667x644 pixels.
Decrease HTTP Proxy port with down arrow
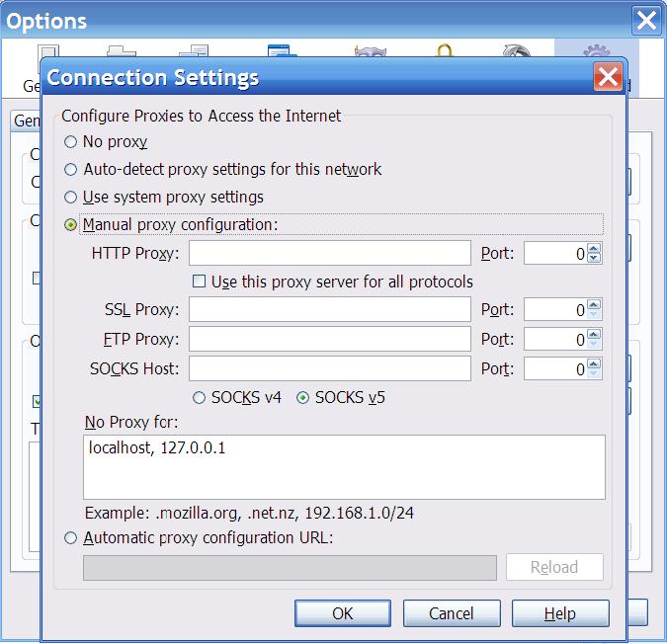[x=594, y=258]
